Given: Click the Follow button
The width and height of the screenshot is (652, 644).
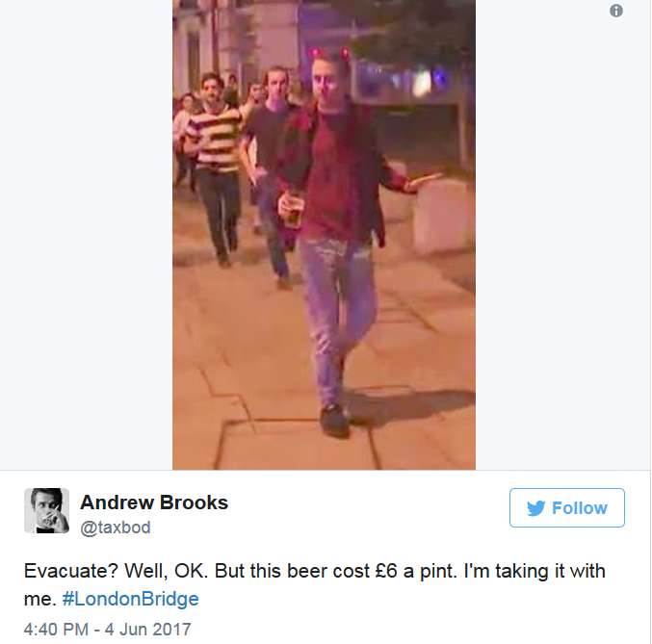Looking at the screenshot, I should coord(566,507).
